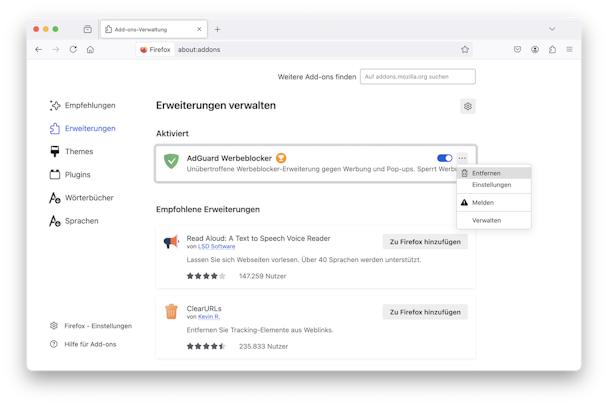
Task: Open a new tab with plus
Action: 217,29
